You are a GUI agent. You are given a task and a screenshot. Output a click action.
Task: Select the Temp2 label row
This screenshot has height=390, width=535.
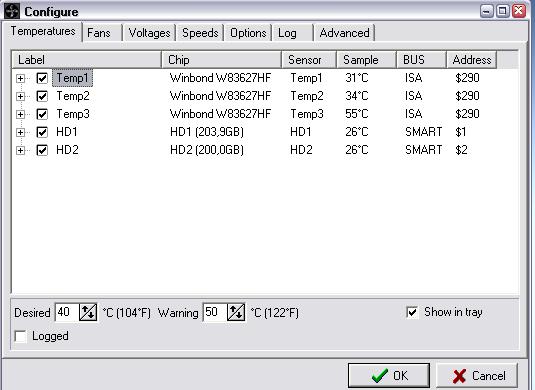click(73, 96)
